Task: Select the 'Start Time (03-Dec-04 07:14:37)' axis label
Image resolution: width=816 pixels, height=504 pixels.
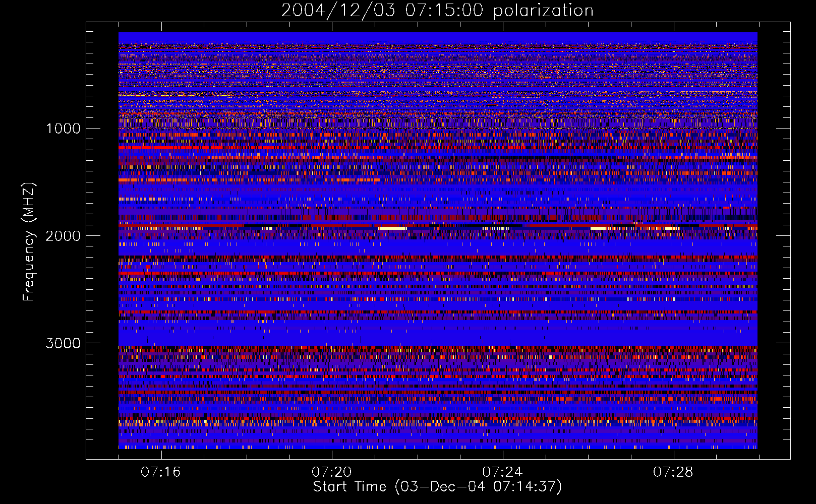Action: (437, 487)
